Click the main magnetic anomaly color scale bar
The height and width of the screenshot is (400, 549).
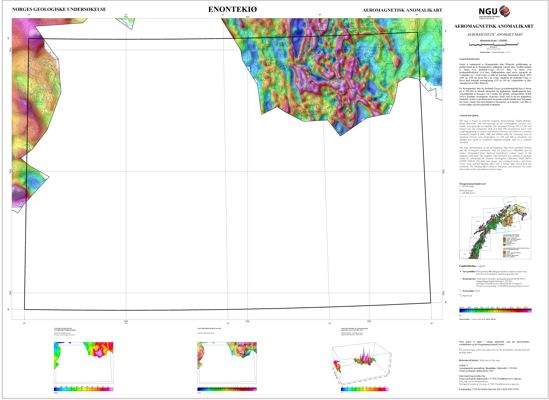click(x=495, y=310)
